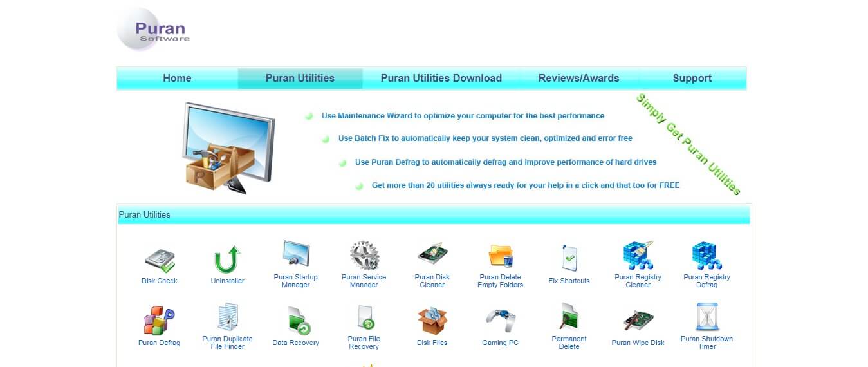Click the Maintenance Wizard banner sentence

463,116
